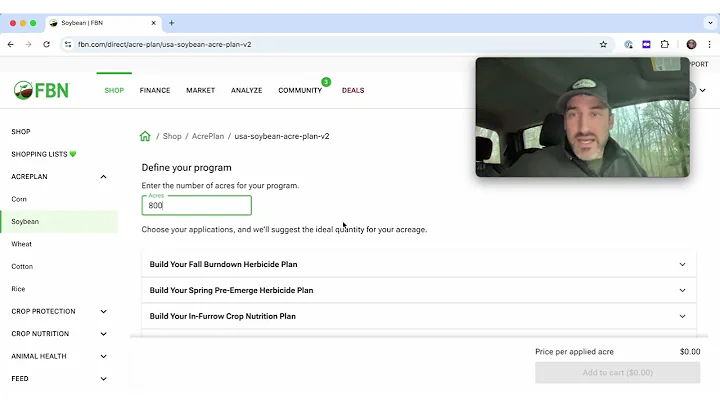
Task: Bookmark this page with star icon
Action: coord(603,45)
